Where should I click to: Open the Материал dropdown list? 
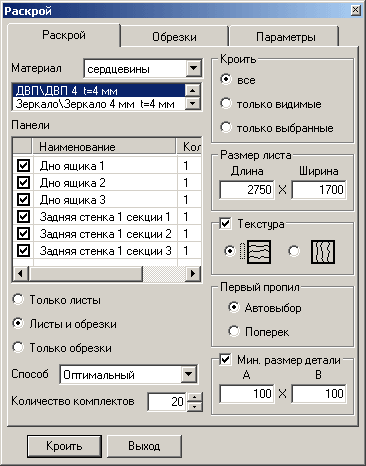pyautogui.click(x=194, y=69)
